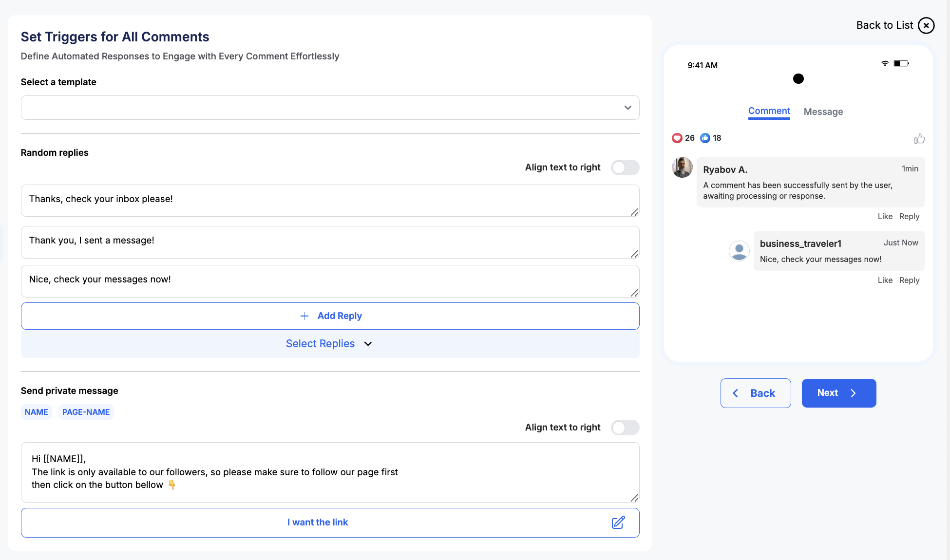Viewport: 950px width, 560px height.
Task: Toggle Align text to right for private message
Action: pyautogui.click(x=625, y=428)
